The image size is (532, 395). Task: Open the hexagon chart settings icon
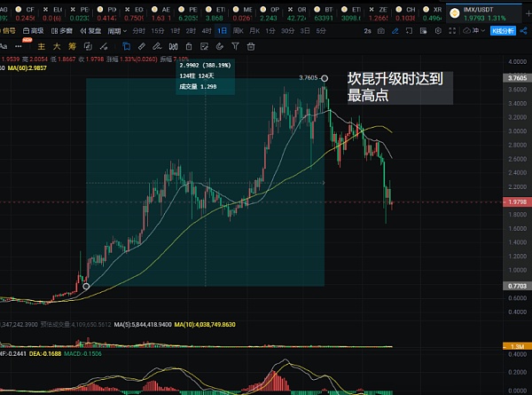[438, 31]
